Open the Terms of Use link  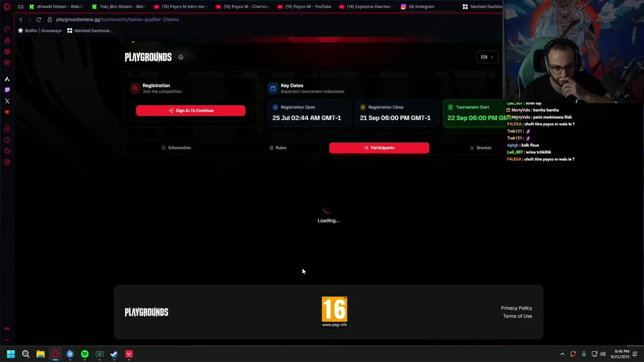click(x=517, y=316)
